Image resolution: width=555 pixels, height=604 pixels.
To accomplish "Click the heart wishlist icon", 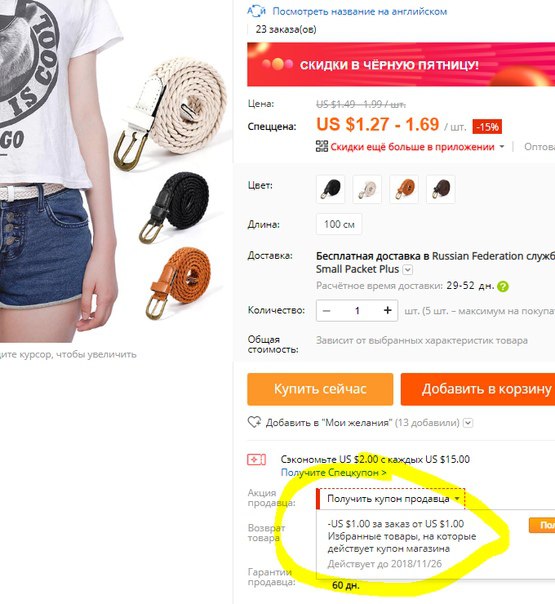I will pos(254,422).
